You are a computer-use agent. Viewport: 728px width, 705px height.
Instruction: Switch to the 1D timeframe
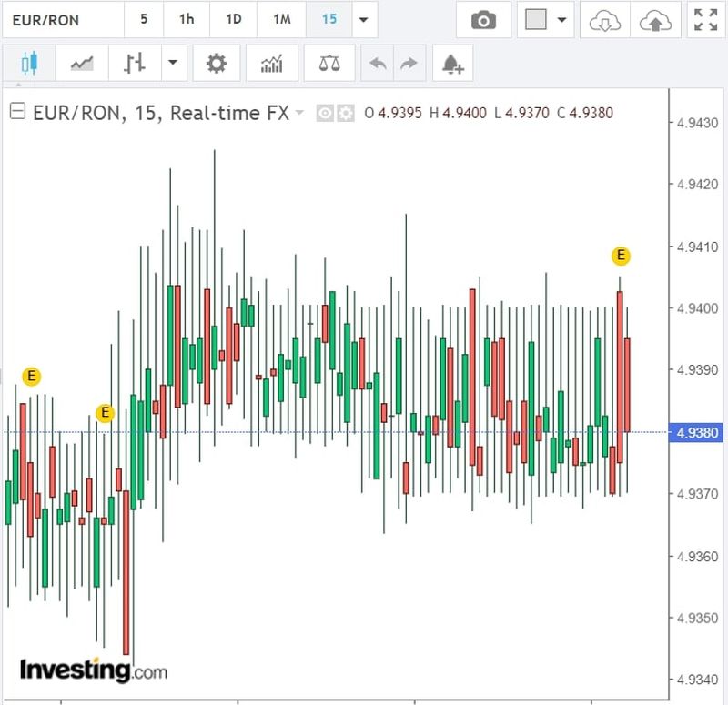click(x=233, y=20)
